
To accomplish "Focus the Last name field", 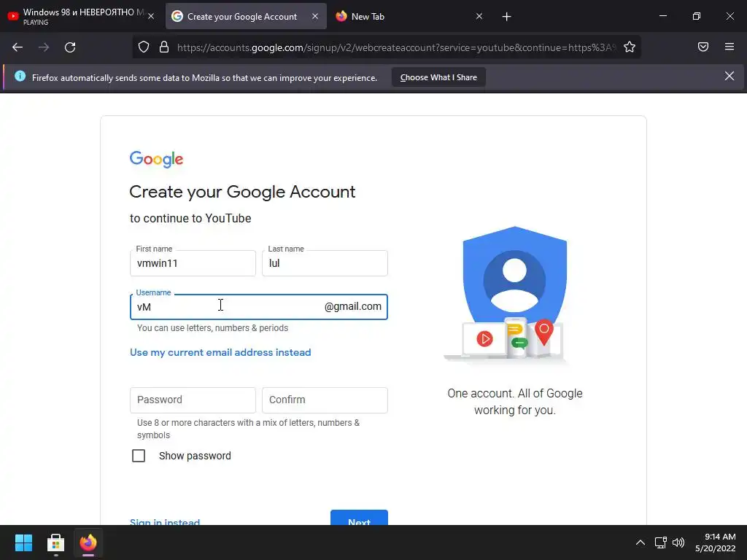I will coord(325,263).
